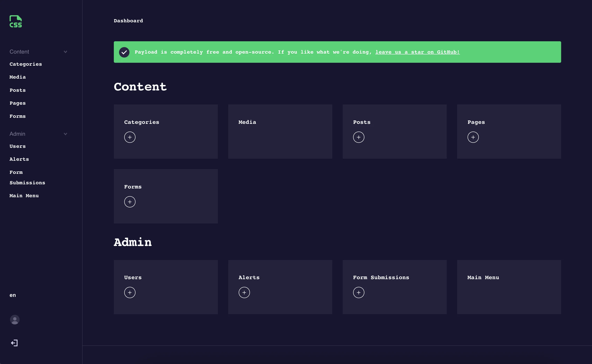
Task: Create new Page with plus icon
Action: tap(473, 137)
